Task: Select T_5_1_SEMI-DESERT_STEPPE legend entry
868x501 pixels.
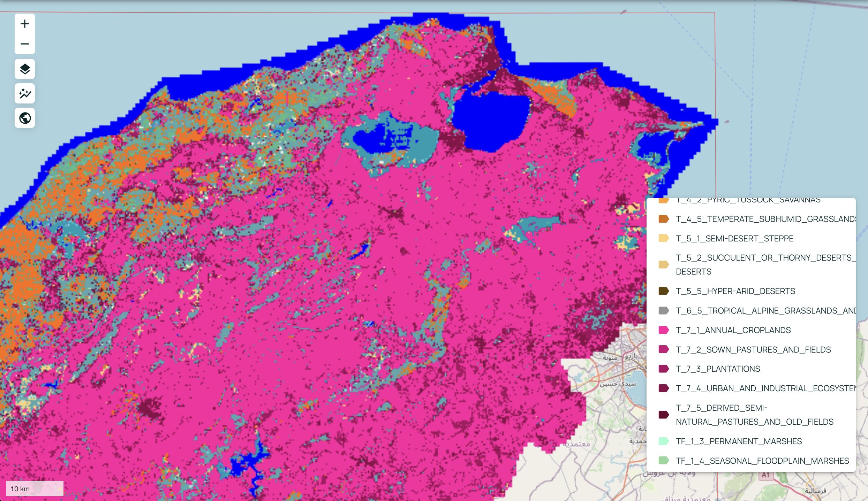Action: pos(734,238)
